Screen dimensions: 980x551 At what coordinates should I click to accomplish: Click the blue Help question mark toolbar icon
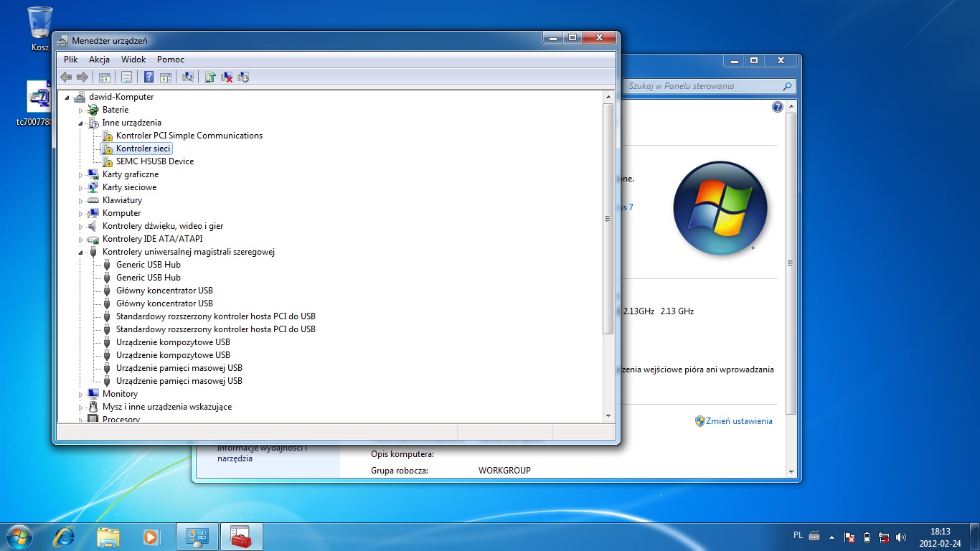pos(149,77)
